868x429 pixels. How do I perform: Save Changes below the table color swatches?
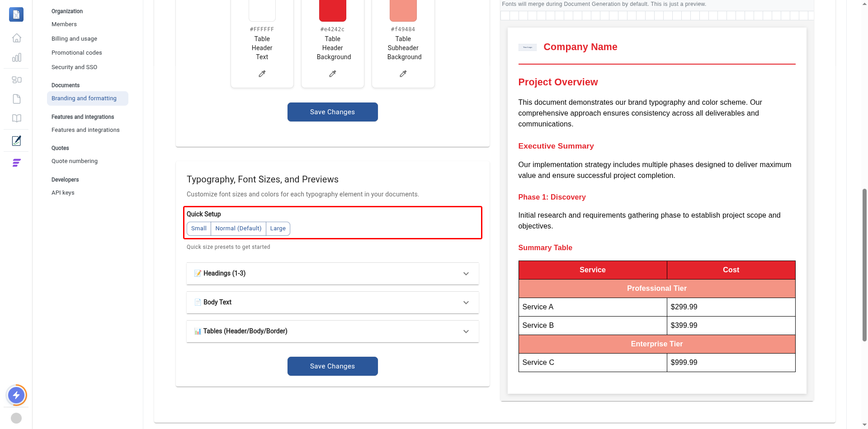[x=333, y=112]
